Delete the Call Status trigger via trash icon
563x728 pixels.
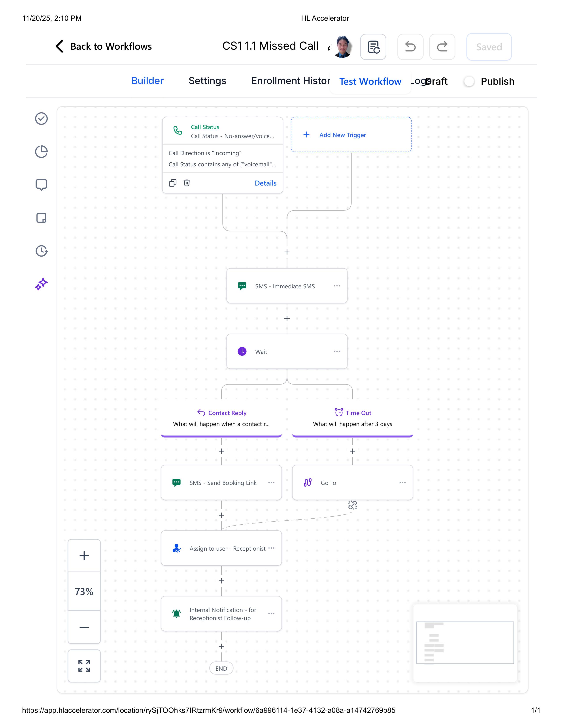(x=187, y=183)
